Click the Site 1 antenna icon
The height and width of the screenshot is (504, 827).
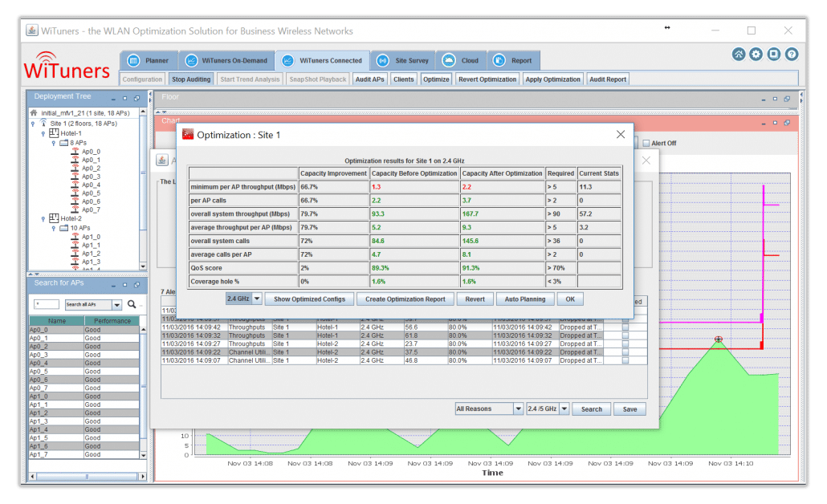(43, 123)
